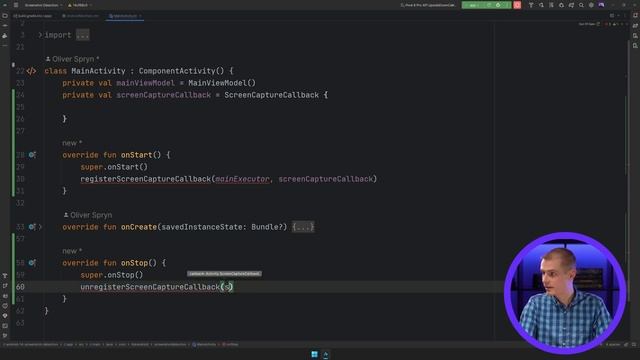Click the parameter hint tooltip above line 60
This screenshot has width=640, height=360.
224,273
